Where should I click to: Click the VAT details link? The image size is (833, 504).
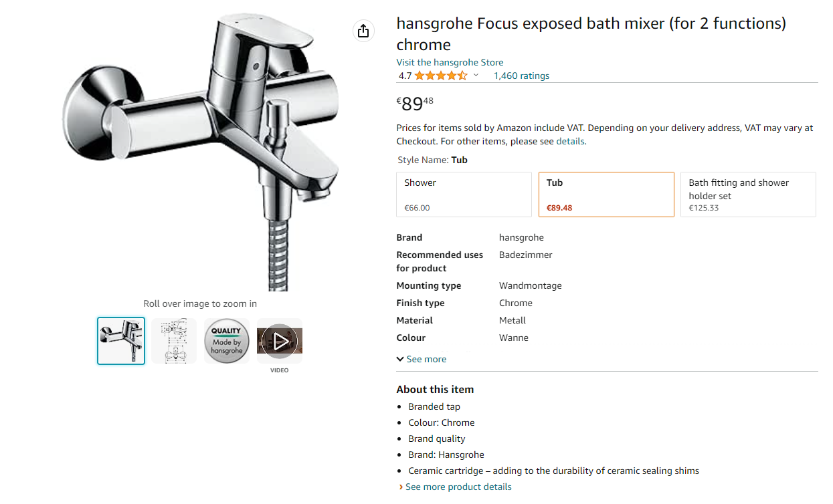click(570, 141)
